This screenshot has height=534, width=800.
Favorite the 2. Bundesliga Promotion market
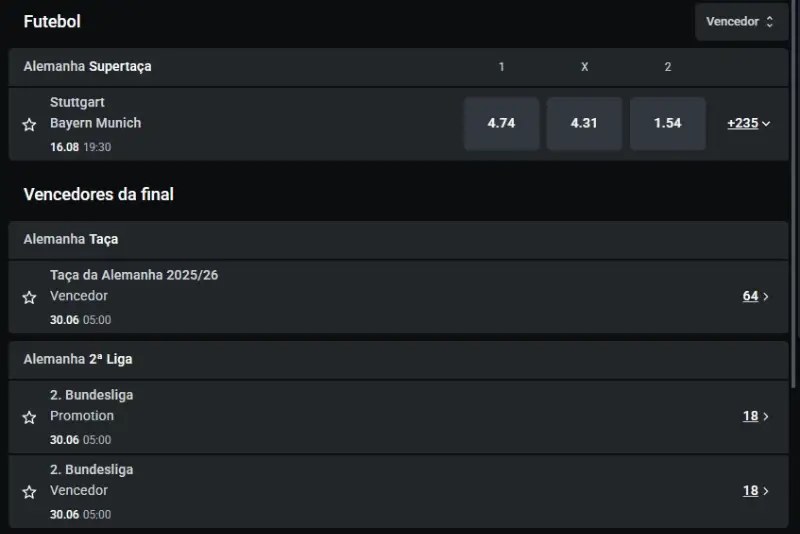[x=30, y=417]
